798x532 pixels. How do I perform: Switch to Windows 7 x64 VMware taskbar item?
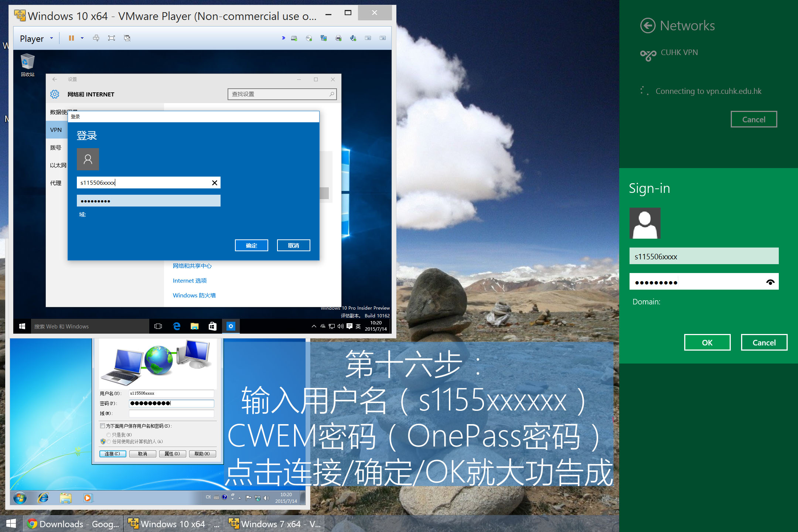click(274, 524)
